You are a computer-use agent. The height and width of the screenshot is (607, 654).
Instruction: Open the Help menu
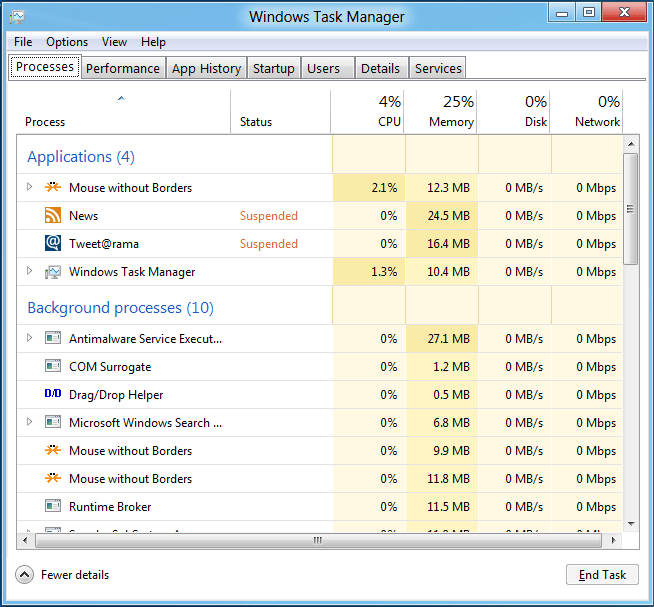[x=153, y=42]
